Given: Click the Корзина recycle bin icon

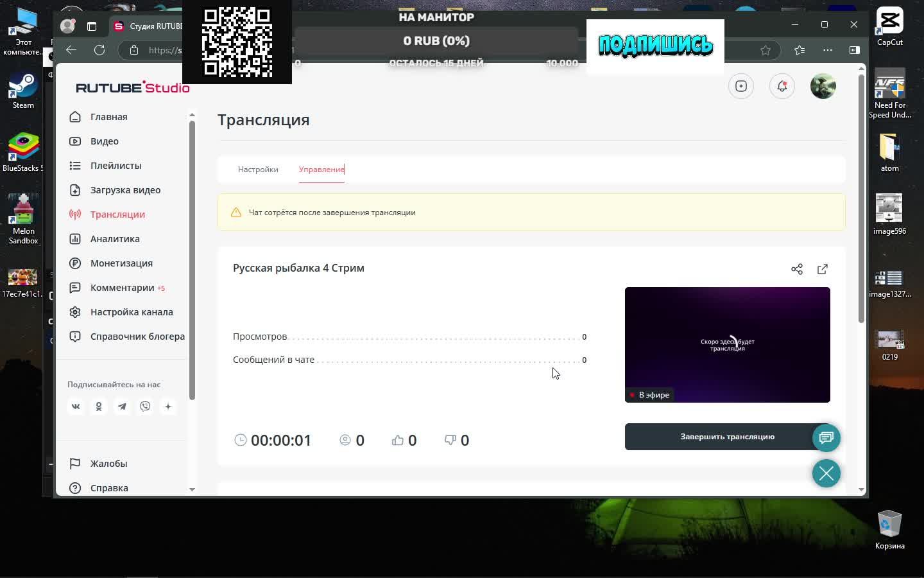Looking at the screenshot, I should (x=890, y=530).
